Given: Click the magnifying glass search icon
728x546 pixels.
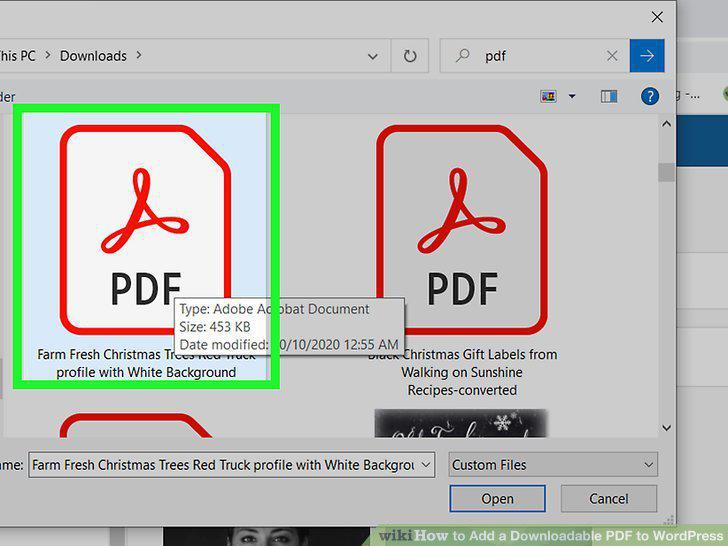Looking at the screenshot, I should [x=462, y=56].
